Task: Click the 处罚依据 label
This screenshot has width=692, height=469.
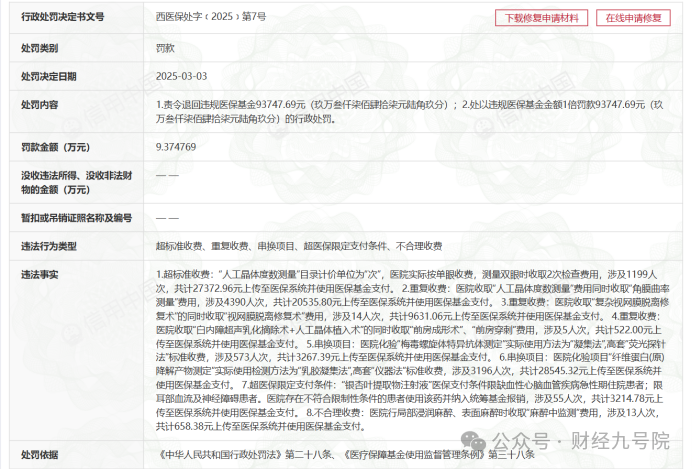Action: (39, 454)
